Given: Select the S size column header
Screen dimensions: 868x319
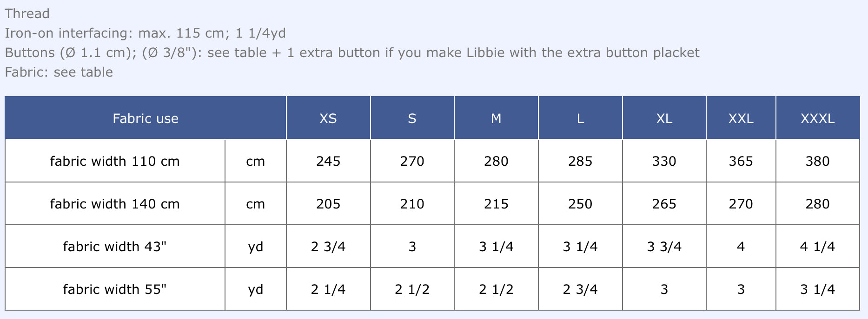Looking at the screenshot, I should point(412,118).
